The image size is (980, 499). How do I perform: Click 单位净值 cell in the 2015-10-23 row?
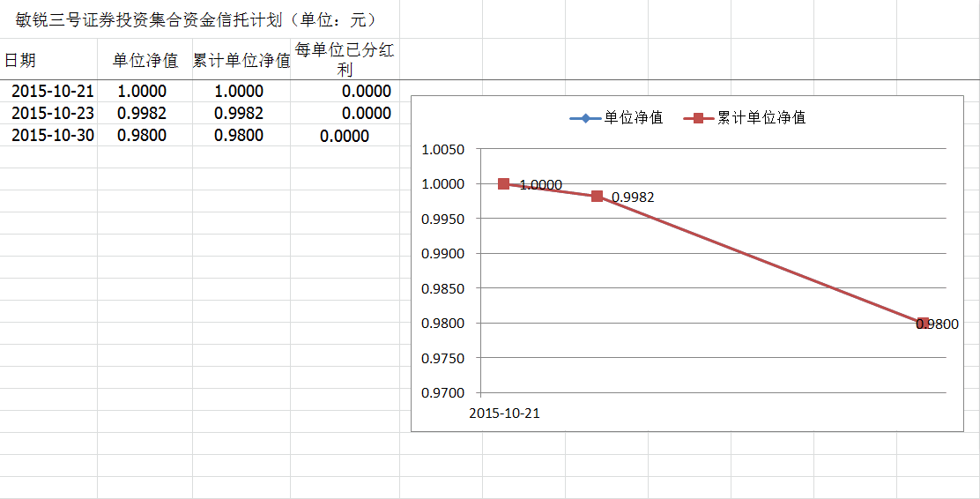click(x=142, y=113)
